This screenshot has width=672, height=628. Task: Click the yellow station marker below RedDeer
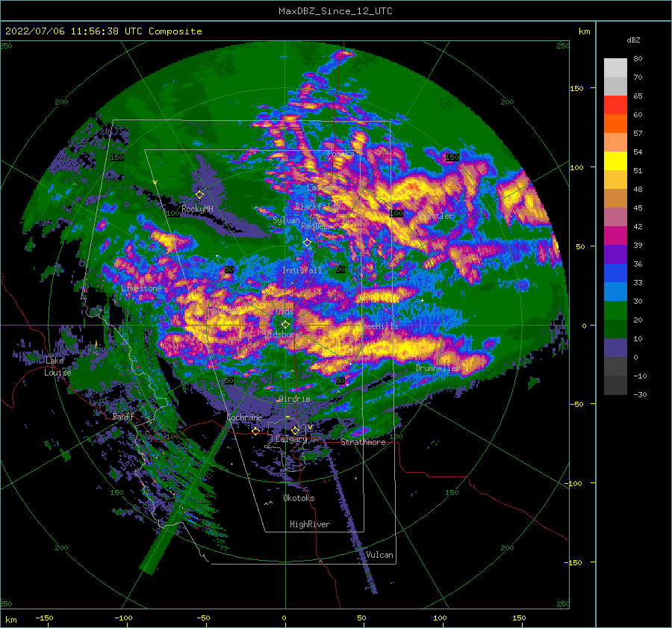(307, 243)
